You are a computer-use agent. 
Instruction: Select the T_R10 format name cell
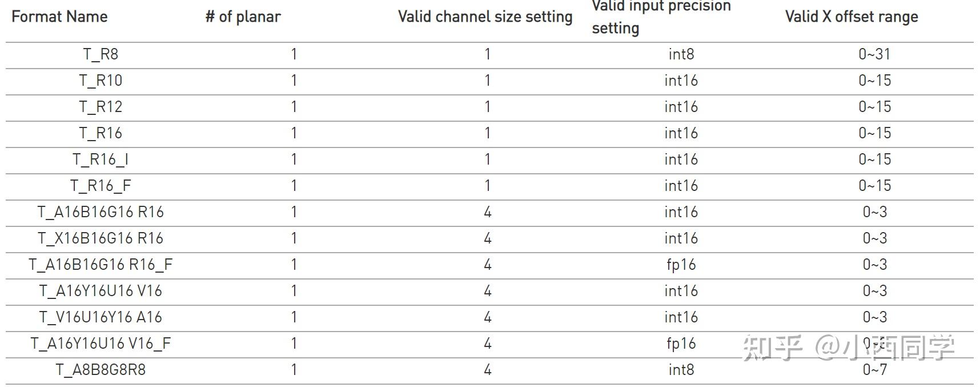[101, 81]
